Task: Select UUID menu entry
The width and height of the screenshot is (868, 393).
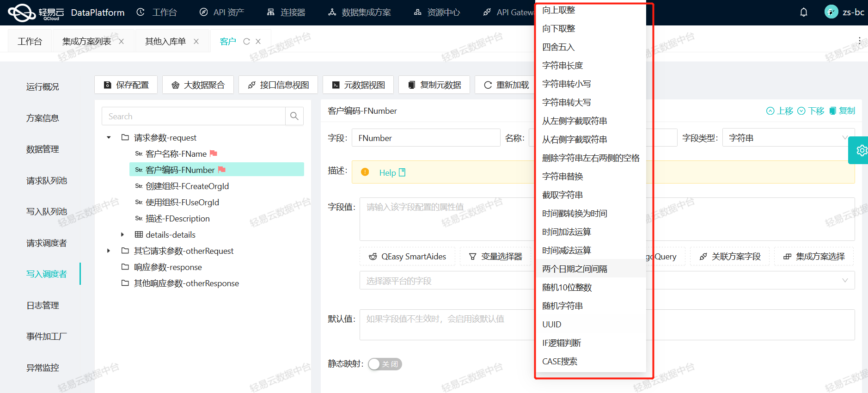Action: pos(590,324)
